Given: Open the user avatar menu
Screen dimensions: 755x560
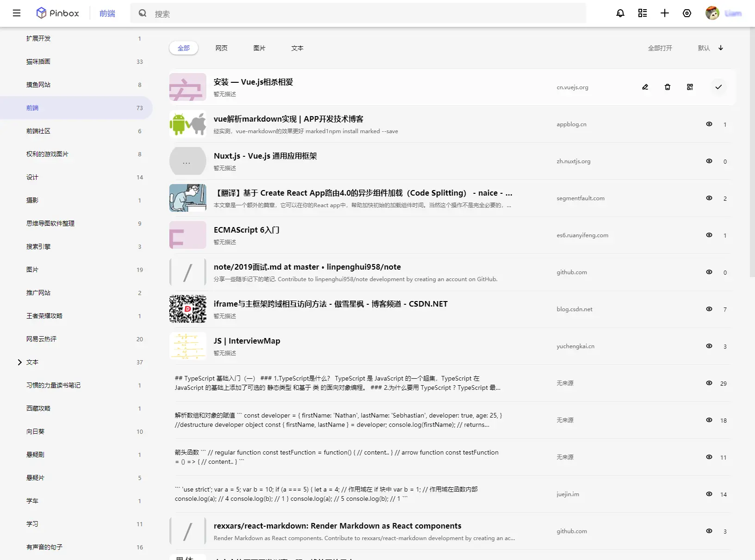Looking at the screenshot, I should [x=712, y=13].
